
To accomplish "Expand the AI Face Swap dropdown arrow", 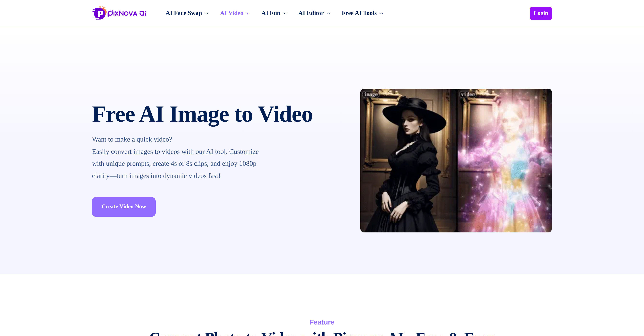I will click(207, 13).
